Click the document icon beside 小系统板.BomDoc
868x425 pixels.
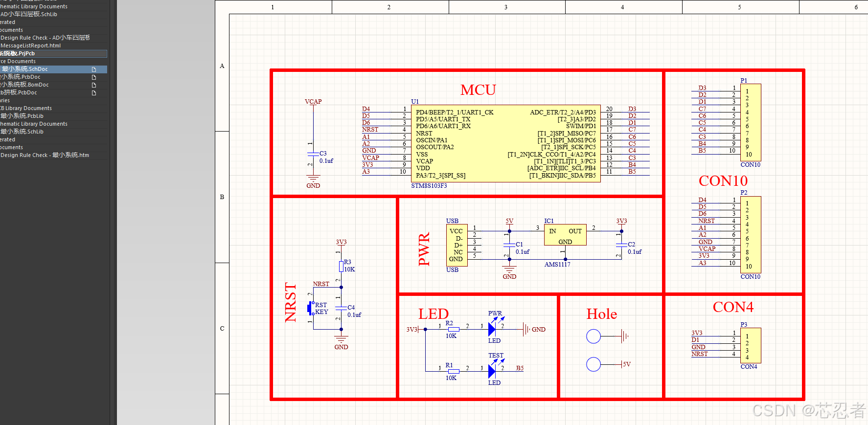pyautogui.click(x=94, y=85)
